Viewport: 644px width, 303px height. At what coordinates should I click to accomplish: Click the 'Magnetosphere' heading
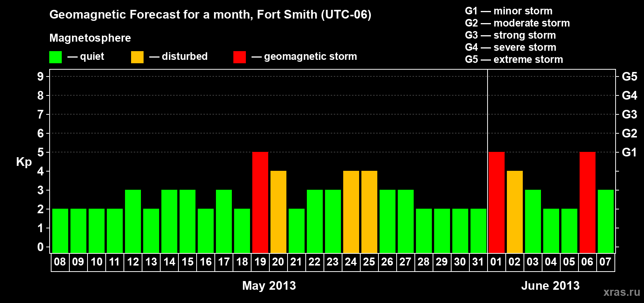coord(90,38)
